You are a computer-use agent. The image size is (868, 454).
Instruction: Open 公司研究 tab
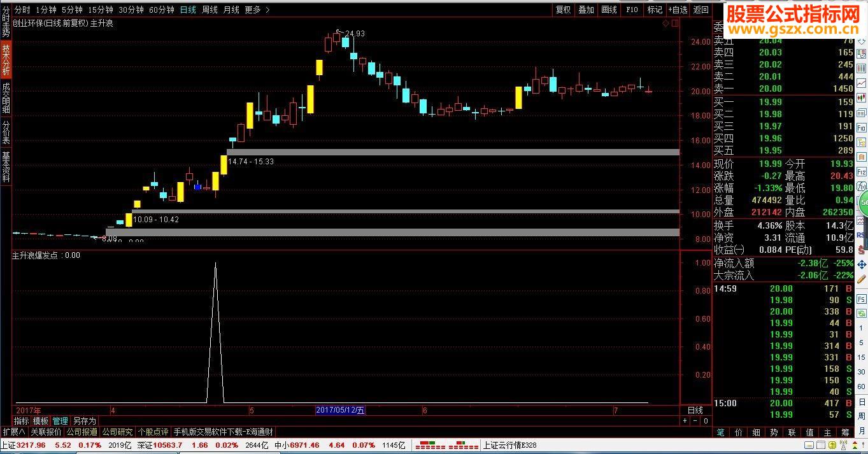pyautogui.click(x=117, y=432)
